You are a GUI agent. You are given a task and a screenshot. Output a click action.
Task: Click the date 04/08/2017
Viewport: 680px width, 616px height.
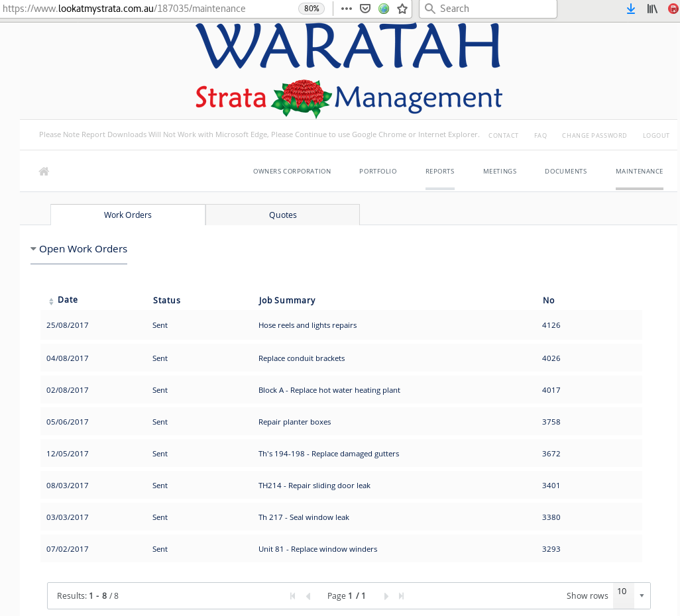(x=67, y=358)
